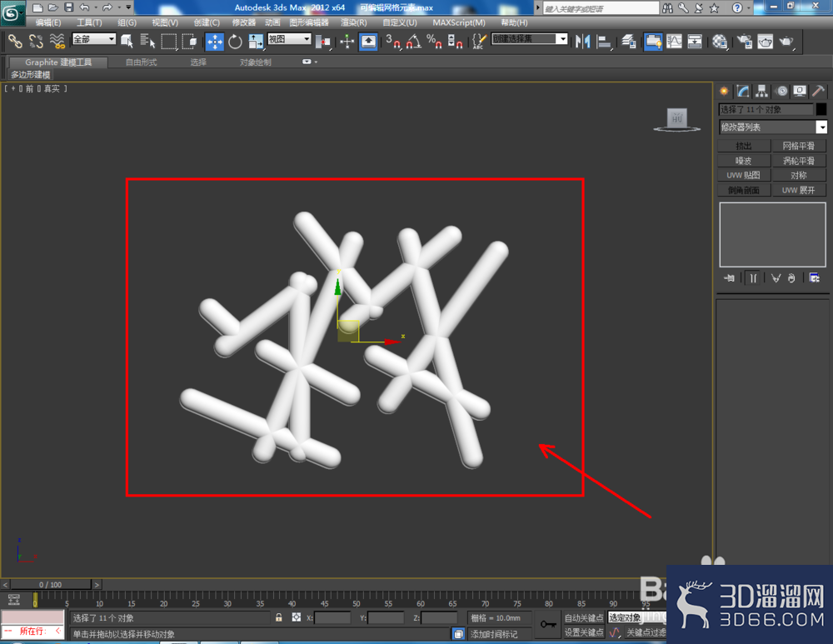Select the Unlink Selection tool
Screen dimensions: 833x644
pyautogui.click(x=36, y=41)
